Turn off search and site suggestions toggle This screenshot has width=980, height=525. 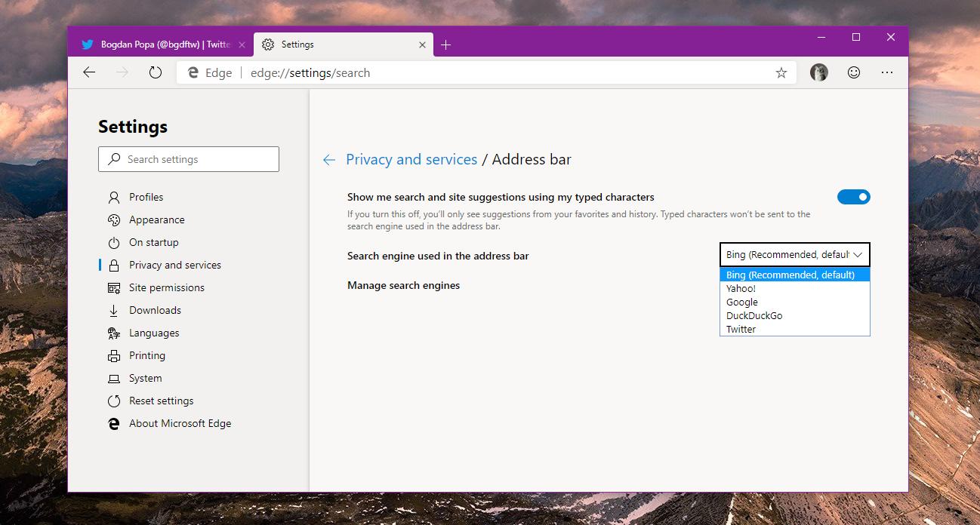[x=854, y=197]
